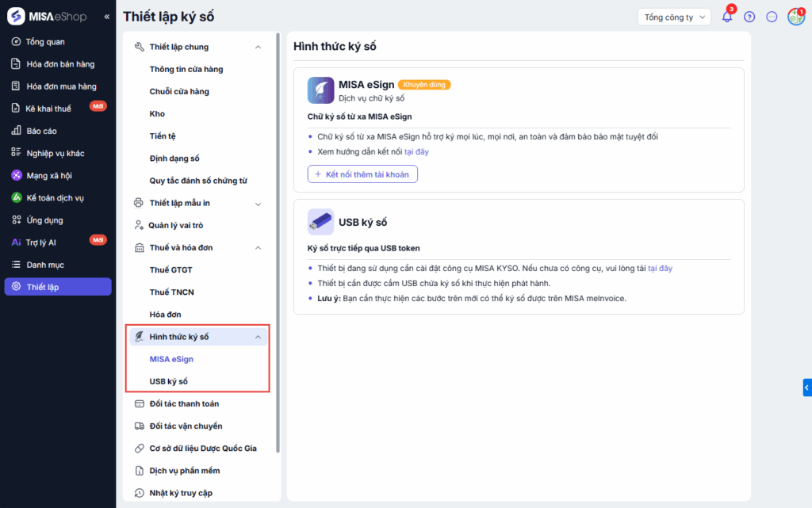The height and width of the screenshot is (508, 812).
Task: Select MISA eSign in the settings tree
Action: pos(171,358)
